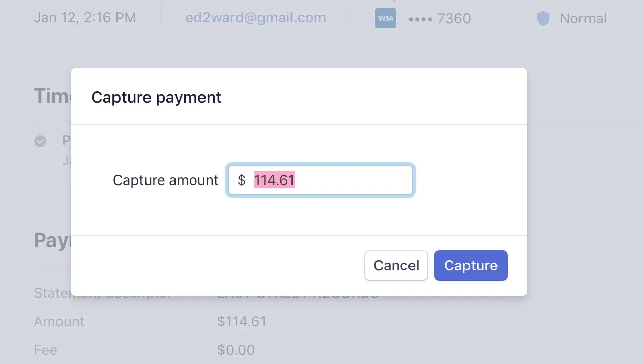Click the shield risk icon

(543, 19)
